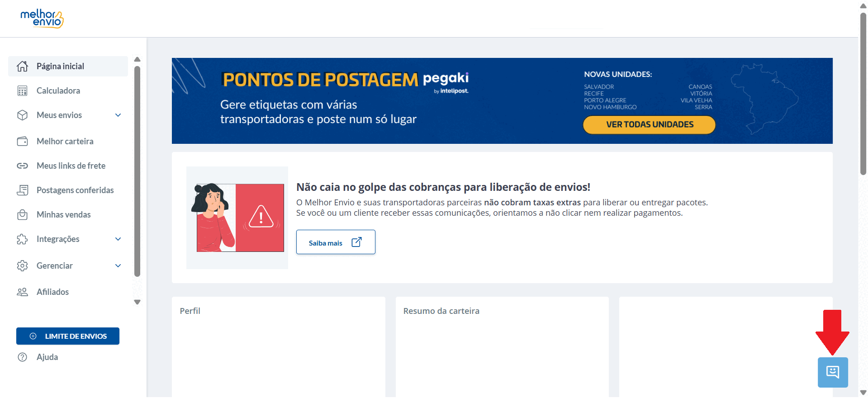Click the package icon for Meus envios
The height and width of the screenshot is (398, 868).
click(x=22, y=115)
